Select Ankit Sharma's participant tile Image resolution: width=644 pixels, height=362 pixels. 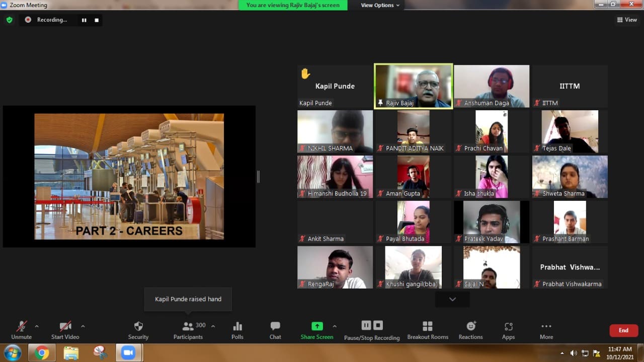pos(335,222)
